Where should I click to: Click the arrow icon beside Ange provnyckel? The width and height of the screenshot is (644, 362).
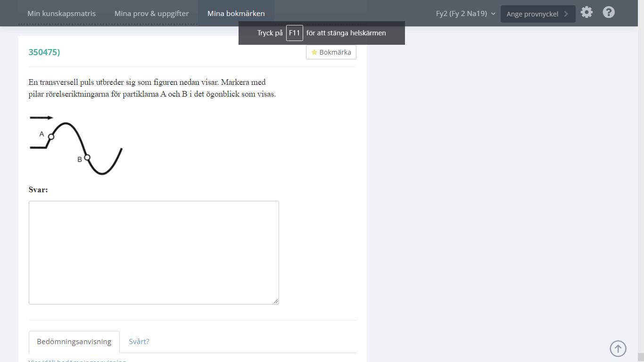tap(566, 14)
